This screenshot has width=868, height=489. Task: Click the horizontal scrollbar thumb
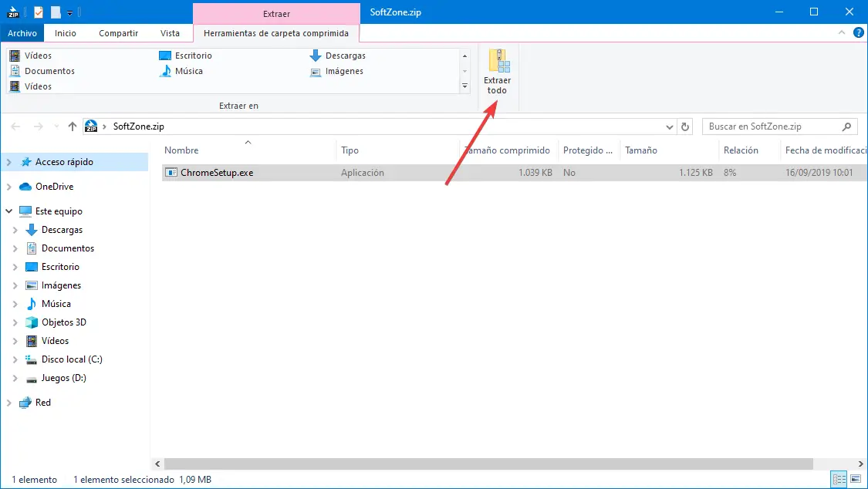pyautogui.click(x=489, y=464)
